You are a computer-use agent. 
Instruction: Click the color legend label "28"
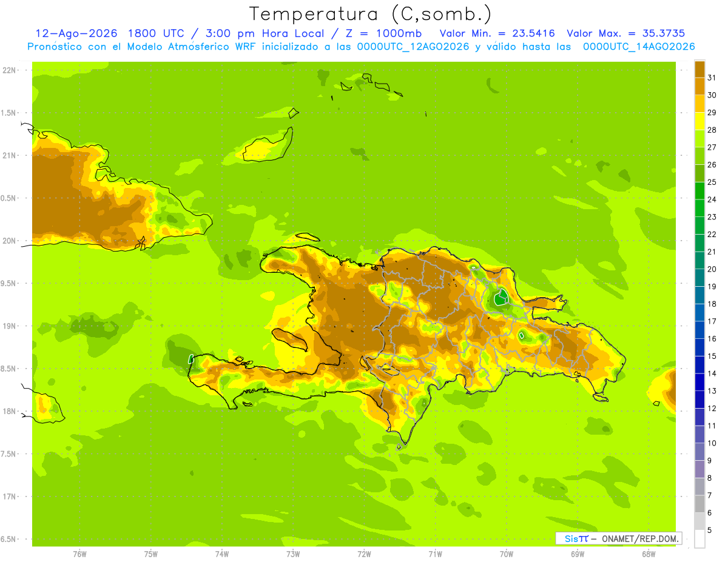[712, 130]
